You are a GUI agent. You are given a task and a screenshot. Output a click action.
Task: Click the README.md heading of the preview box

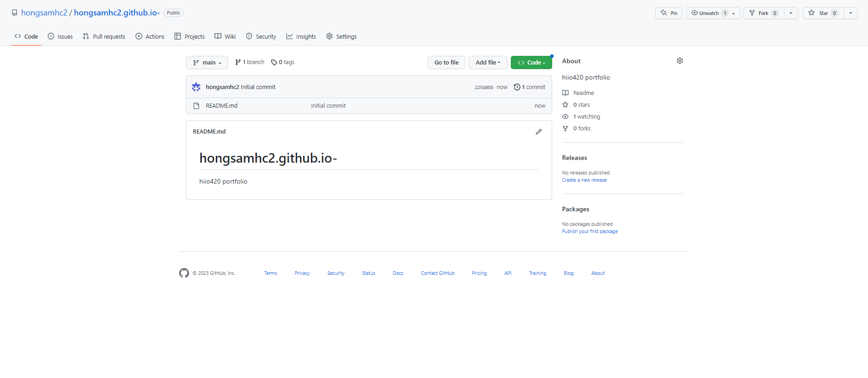pos(209,131)
